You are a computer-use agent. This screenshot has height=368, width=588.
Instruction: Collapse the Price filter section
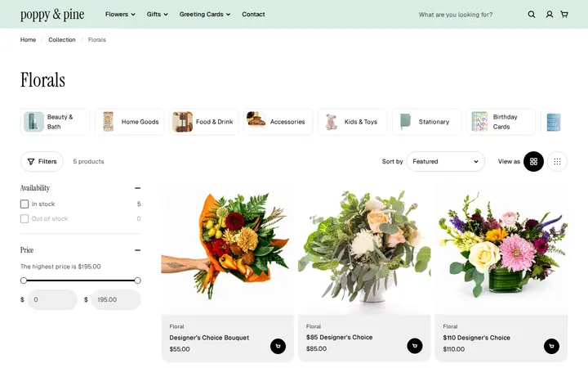[138, 250]
